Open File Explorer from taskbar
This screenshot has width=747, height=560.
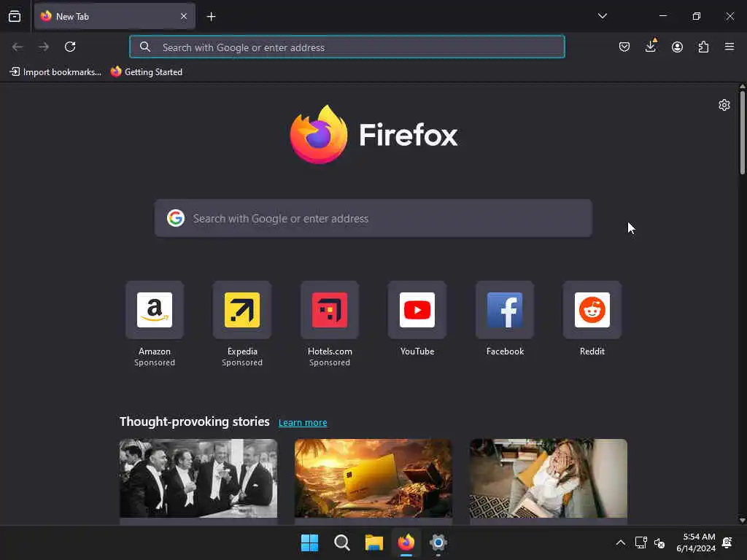pyautogui.click(x=374, y=542)
